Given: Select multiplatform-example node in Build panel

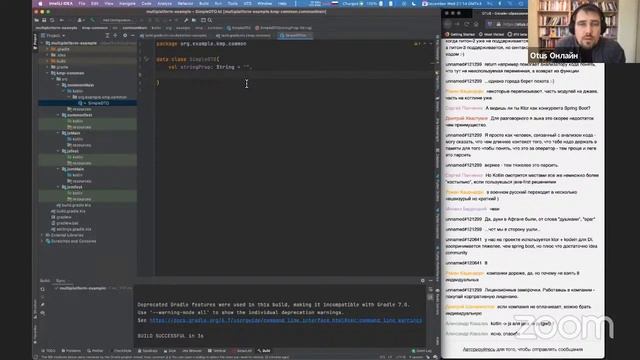Looking at the screenshot, I should coord(83,288).
